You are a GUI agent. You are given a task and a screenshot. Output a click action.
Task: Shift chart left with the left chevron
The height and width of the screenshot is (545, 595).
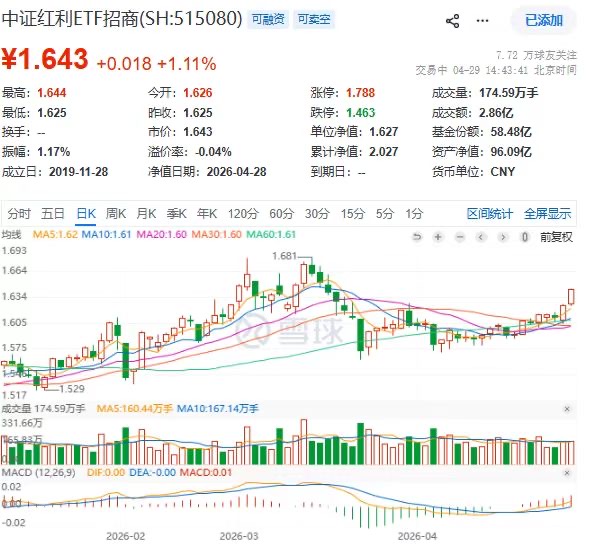coord(481,237)
